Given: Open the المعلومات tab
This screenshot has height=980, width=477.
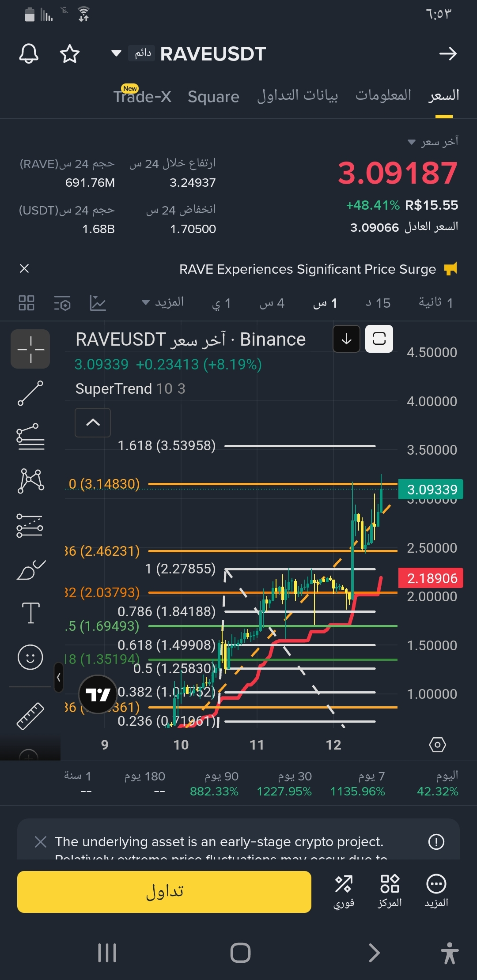Looking at the screenshot, I should (383, 95).
